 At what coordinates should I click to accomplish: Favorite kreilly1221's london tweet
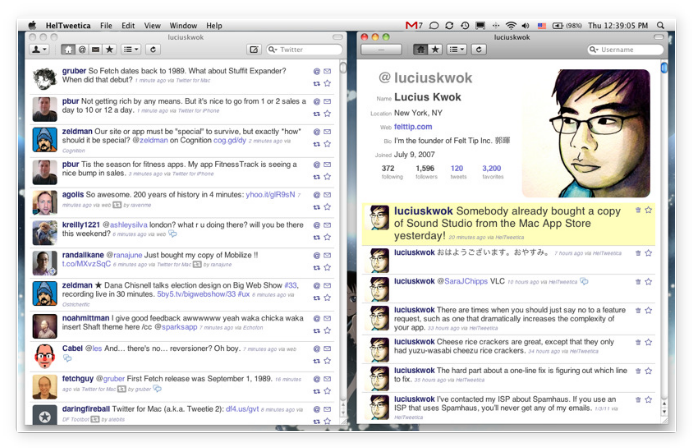tap(327, 237)
